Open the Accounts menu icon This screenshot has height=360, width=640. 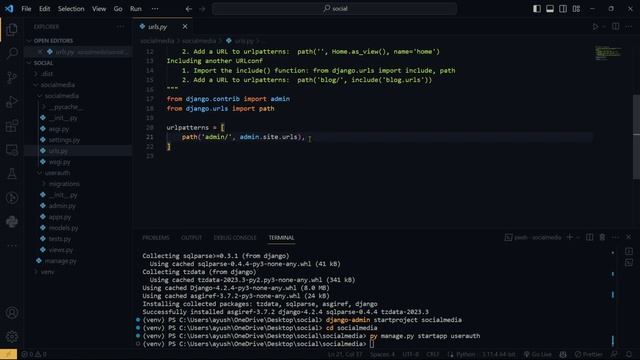12,313
